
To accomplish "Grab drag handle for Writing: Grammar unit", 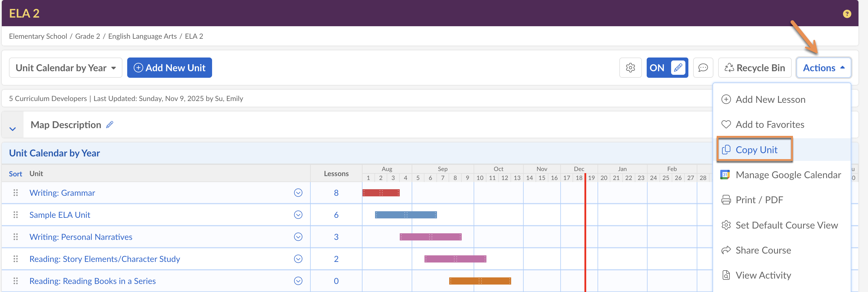I will [15, 193].
